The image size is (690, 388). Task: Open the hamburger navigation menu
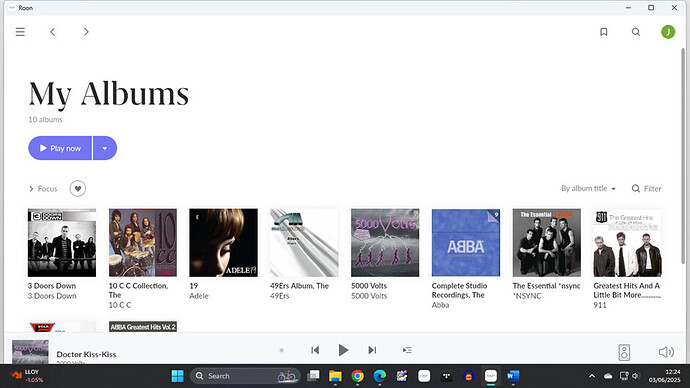[20, 32]
